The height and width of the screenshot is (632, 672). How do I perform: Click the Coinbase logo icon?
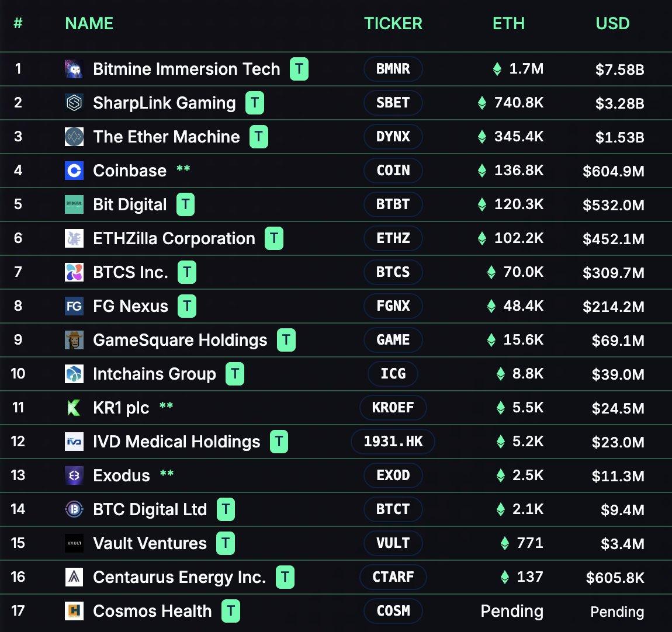tap(74, 171)
